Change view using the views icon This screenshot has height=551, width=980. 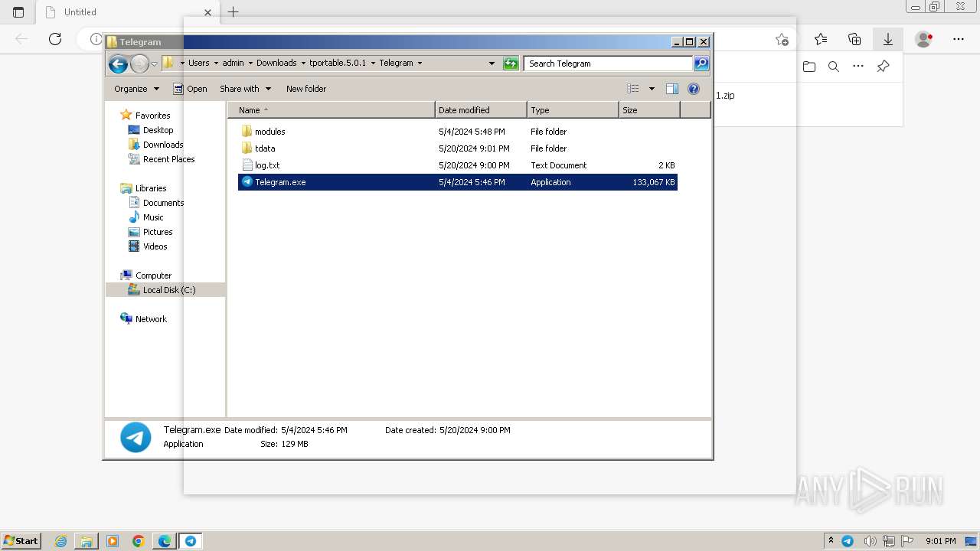[x=633, y=89]
